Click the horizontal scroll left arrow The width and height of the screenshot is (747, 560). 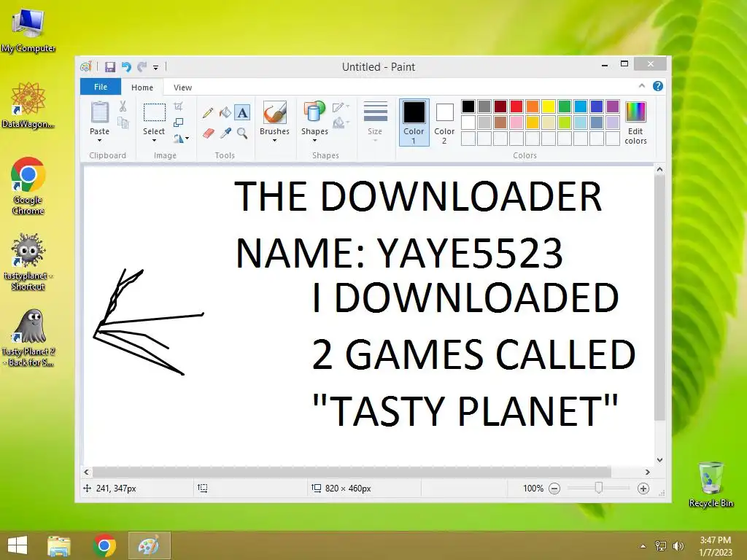point(86,472)
